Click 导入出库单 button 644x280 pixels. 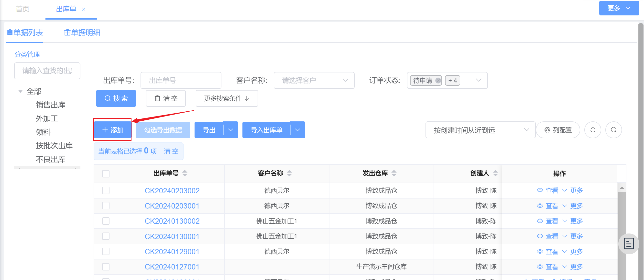[x=266, y=130]
